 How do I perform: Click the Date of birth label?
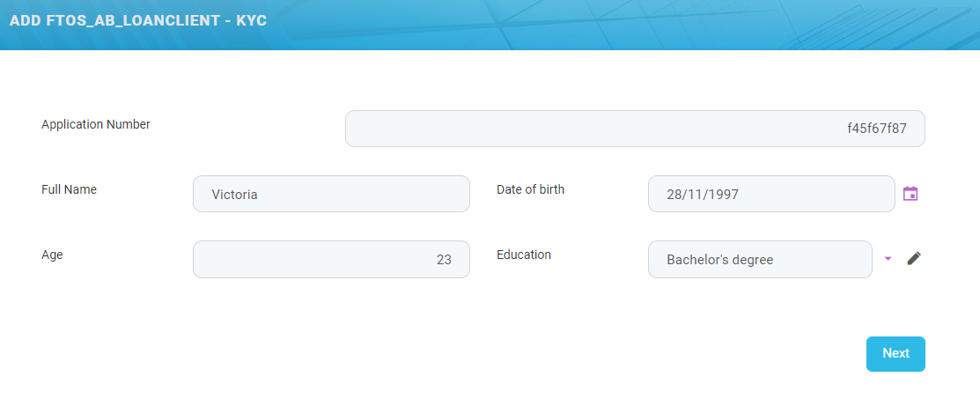point(530,189)
